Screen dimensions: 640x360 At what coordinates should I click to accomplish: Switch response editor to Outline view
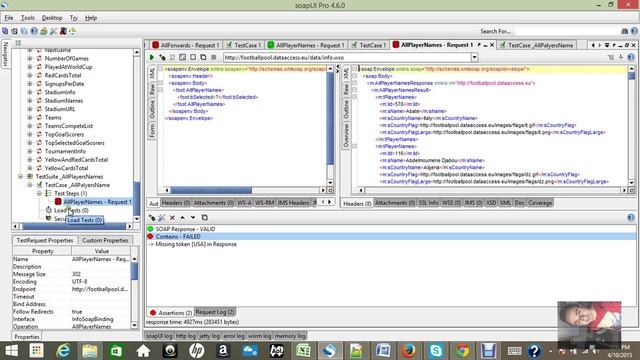(346, 109)
